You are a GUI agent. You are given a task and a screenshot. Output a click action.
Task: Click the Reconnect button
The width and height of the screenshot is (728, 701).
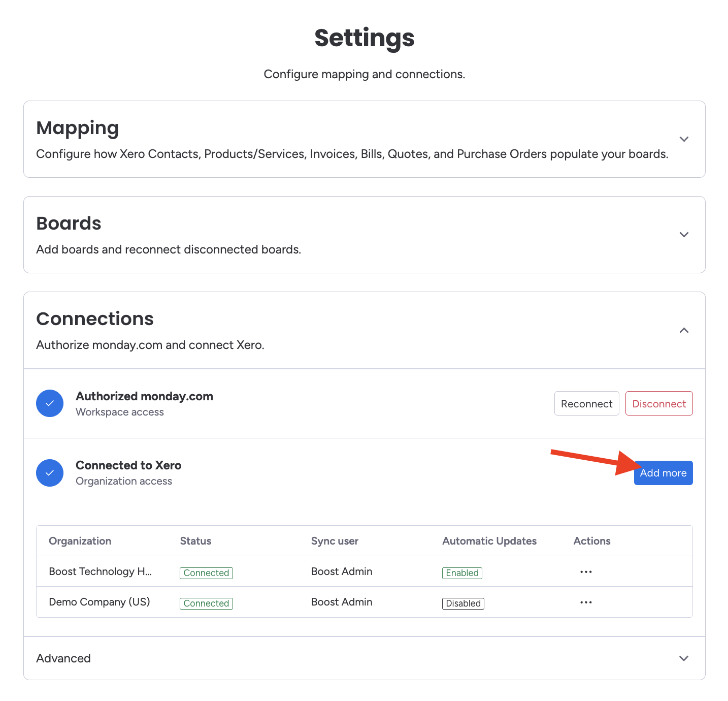pyautogui.click(x=586, y=404)
